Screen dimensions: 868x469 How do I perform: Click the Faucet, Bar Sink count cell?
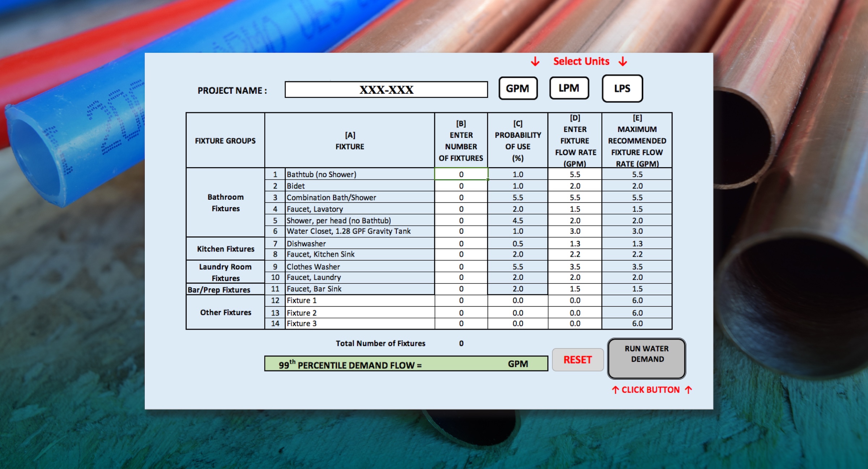pyautogui.click(x=461, y=289)
